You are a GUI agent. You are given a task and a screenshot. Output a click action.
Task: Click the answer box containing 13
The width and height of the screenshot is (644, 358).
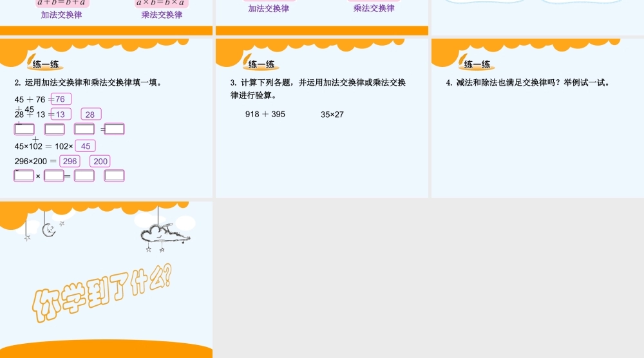tap(61, 114)
